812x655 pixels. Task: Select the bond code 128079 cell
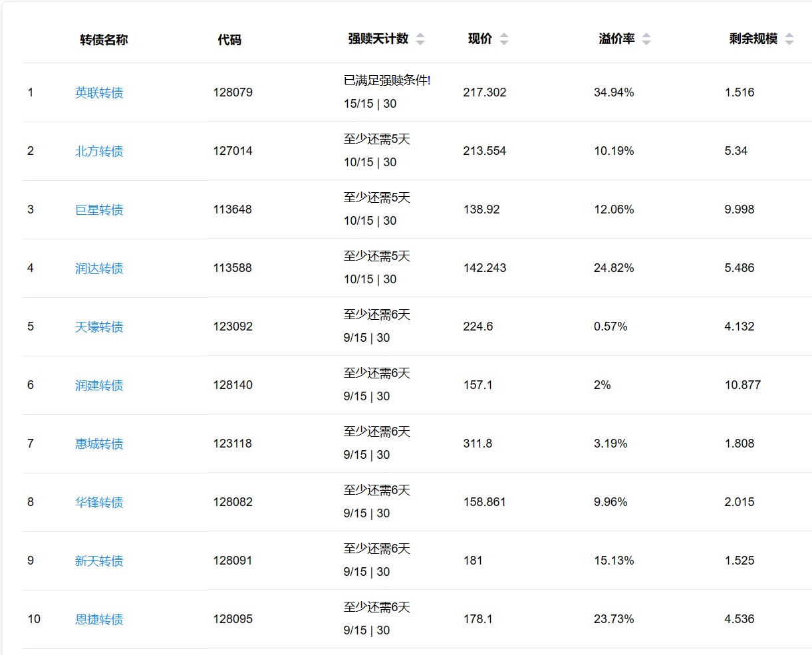[x=233, y=92]
